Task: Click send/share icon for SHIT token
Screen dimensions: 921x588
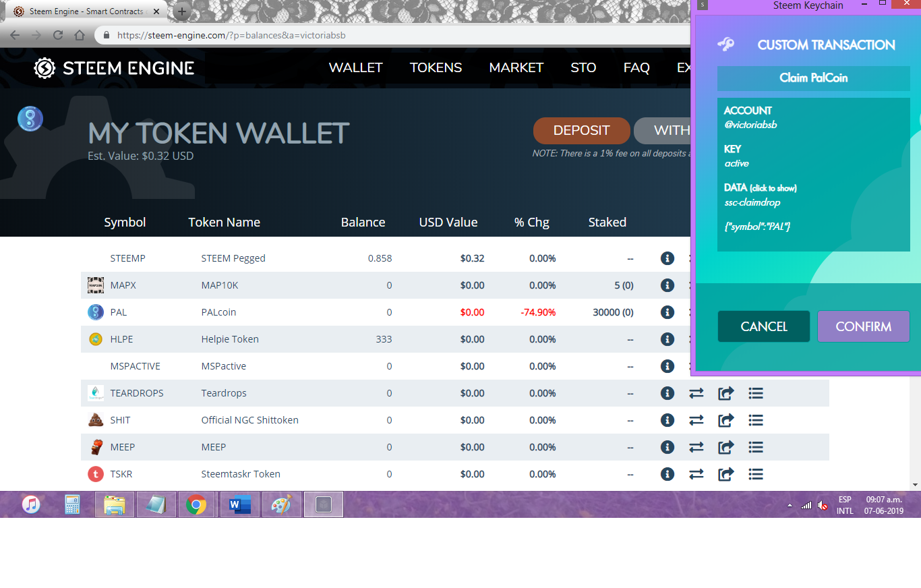Action: coord(726,420)
